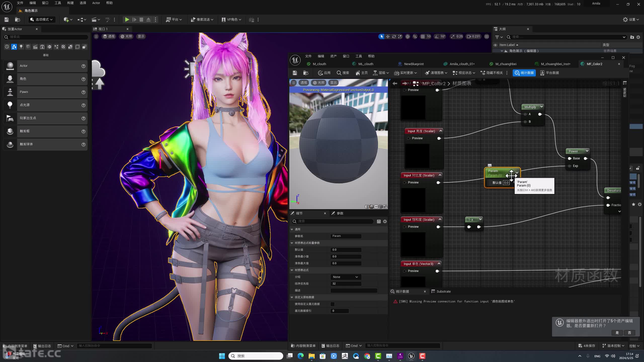Viewport: 644px width, 362px height.
Task: Switch to NewBlueprint tab
Action: click(x=414, y=64)
